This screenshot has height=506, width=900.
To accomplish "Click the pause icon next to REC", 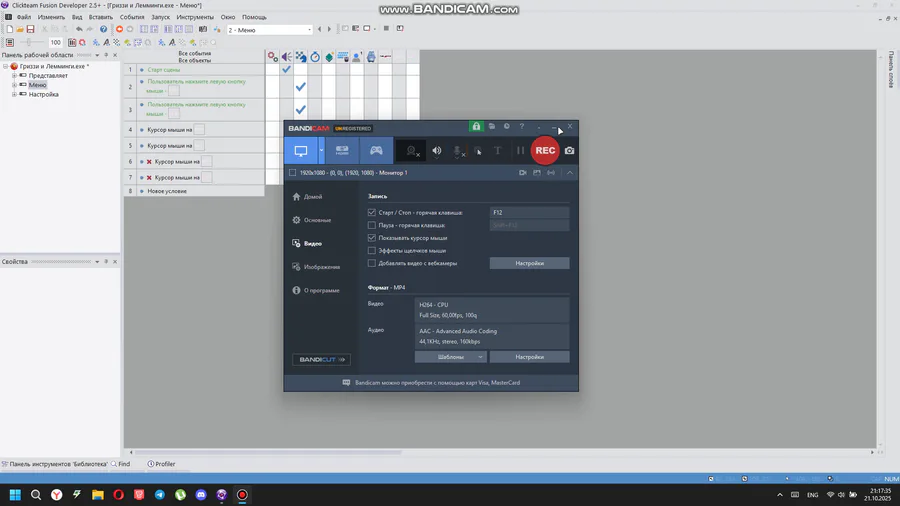I will [x=521, y=151].
